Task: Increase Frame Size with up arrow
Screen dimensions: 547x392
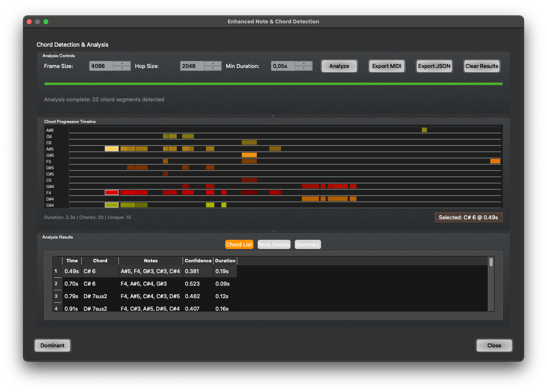Action: (x=122, y=63)
